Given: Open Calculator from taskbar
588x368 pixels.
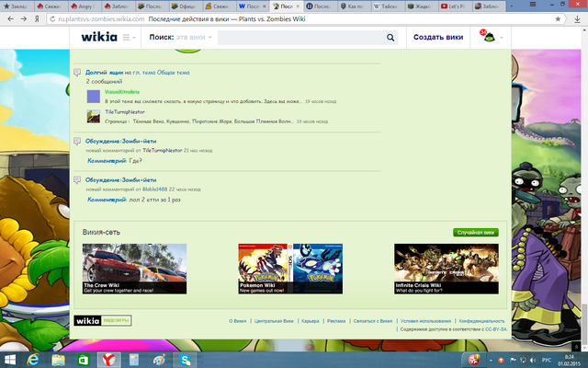Looking at the screenshot, I should [134, 360].
